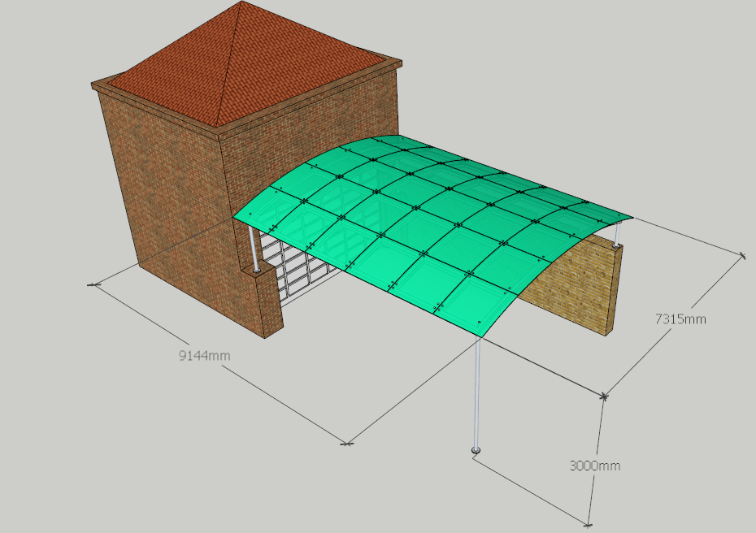Select the 3000mm dimension label
The height and width of the screenshot is (533, 756).
point(594,466)
